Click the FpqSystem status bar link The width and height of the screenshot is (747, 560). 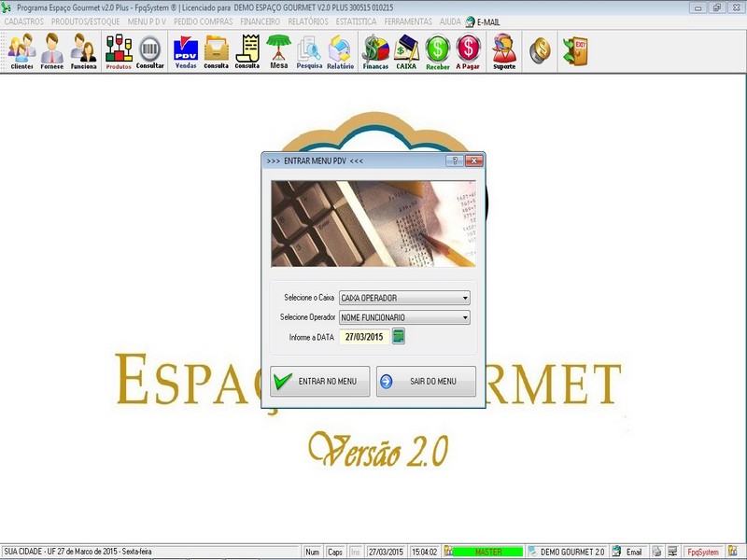pyautogui.click(x=703, y=552)
